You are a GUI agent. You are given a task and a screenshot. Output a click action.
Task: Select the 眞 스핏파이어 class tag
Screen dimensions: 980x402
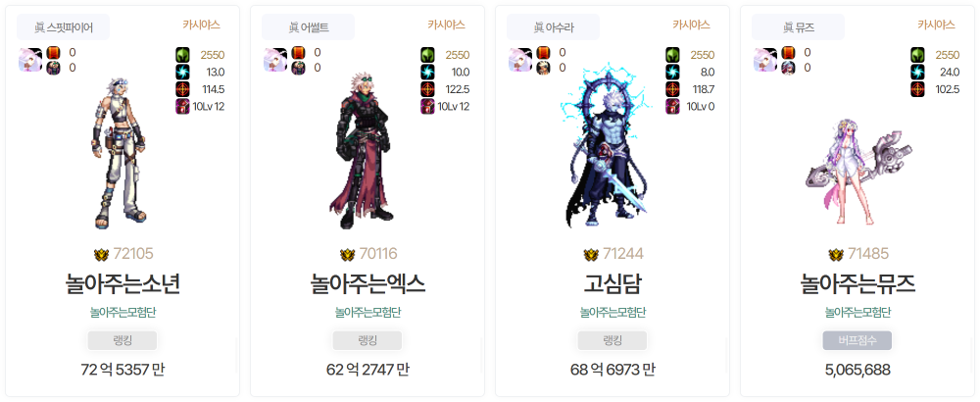[63, 26]
